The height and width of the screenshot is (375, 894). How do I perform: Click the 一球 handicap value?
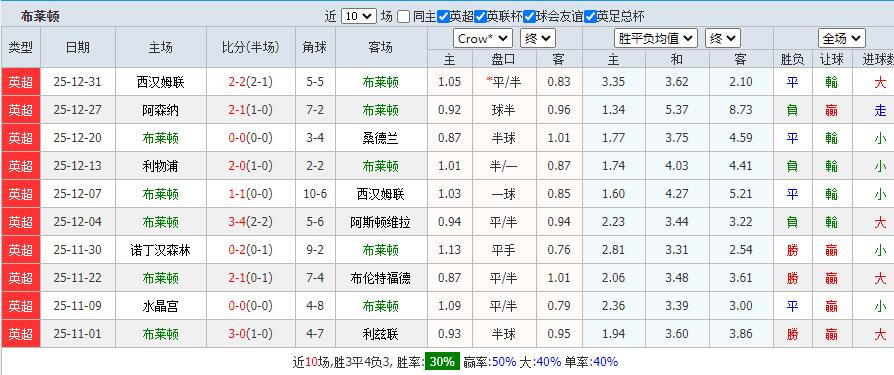pos(503,194)
